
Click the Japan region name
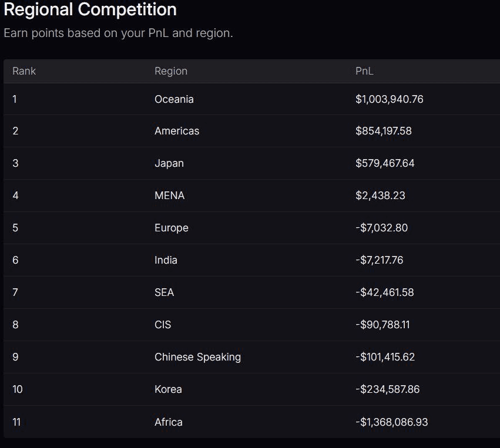tap(169, 163)
